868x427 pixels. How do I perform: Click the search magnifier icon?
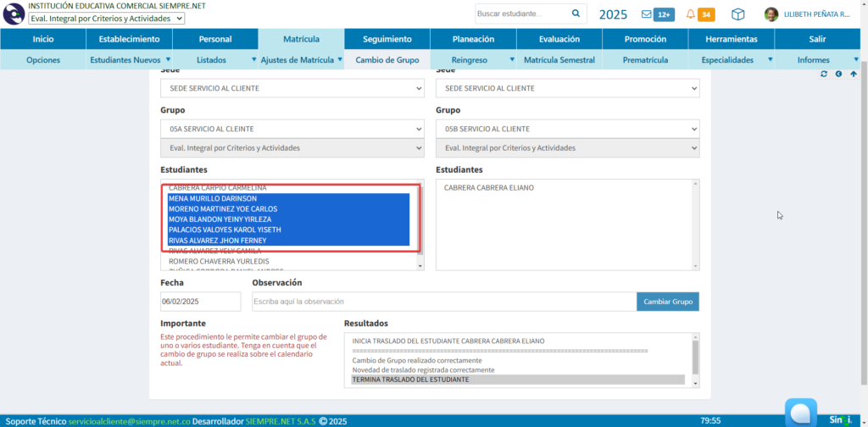point(576,14)
